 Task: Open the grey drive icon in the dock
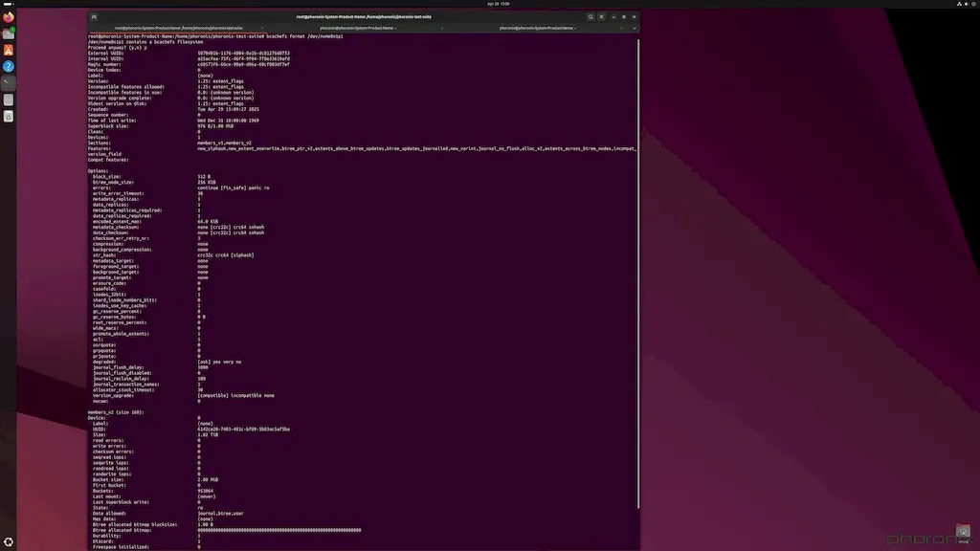pyautogui.click(x=8, y=99)
